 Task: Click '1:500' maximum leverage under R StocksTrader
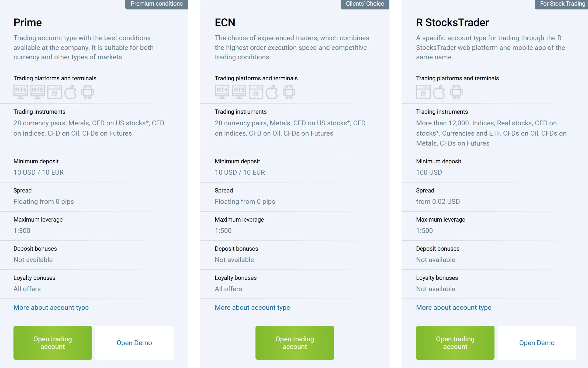pyautogui.click(x=424, y=231)
